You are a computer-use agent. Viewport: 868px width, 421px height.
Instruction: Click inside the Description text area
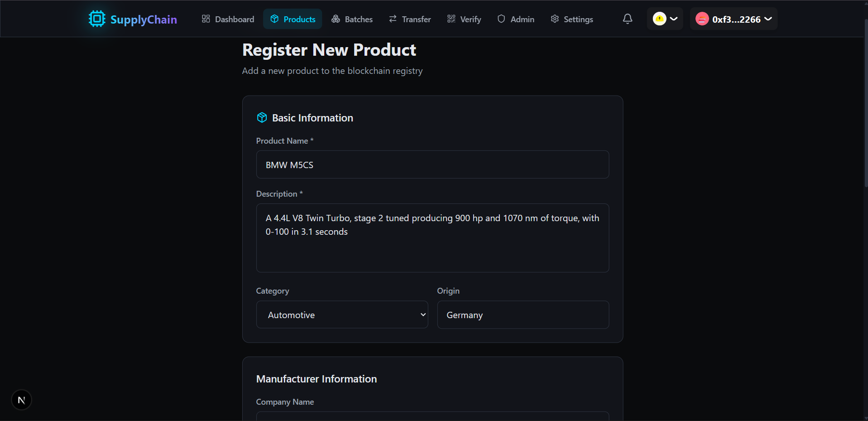[432, 238]
